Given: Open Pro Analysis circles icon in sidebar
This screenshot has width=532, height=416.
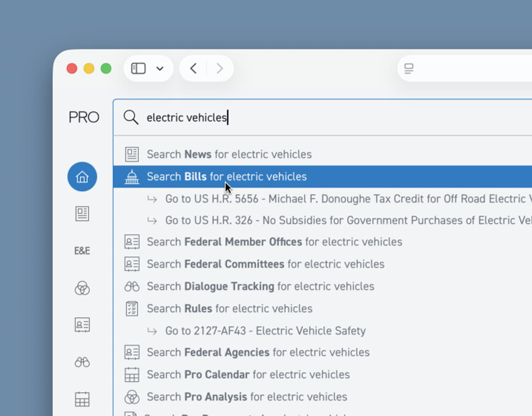Looking at the screenshot, I should pyautogui.click(x=82, y=289).
